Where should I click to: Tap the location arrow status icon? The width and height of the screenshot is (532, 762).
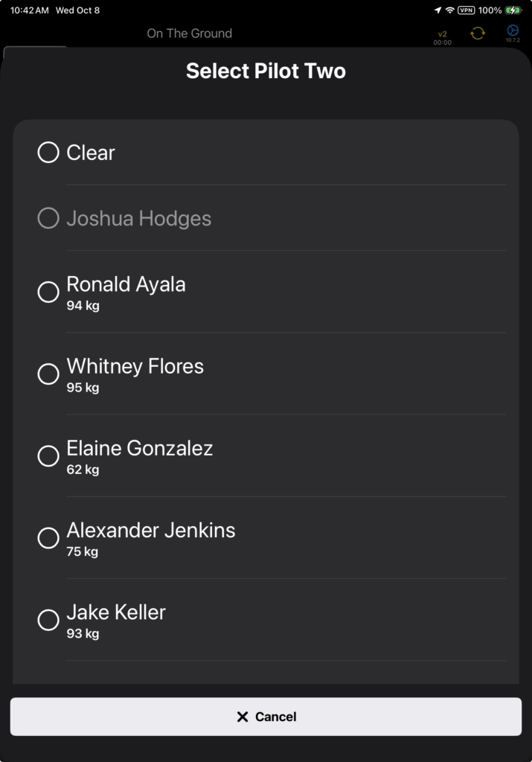pos(438,10)
